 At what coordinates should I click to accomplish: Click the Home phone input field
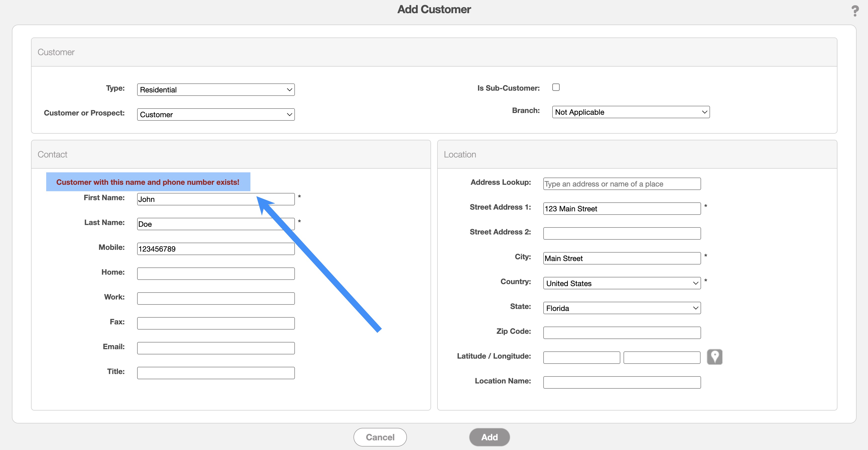coord(216,274)
